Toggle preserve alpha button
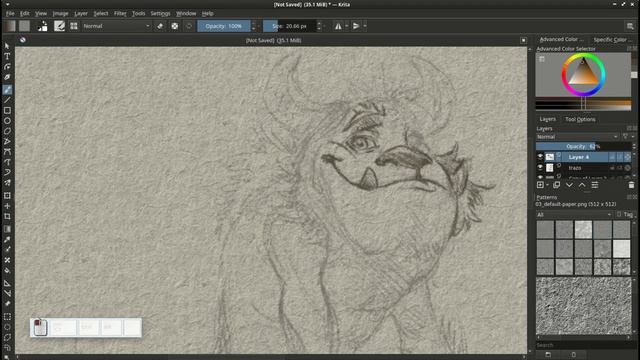The height and width of the screenshot is (360, 640). tap(175, 26)
